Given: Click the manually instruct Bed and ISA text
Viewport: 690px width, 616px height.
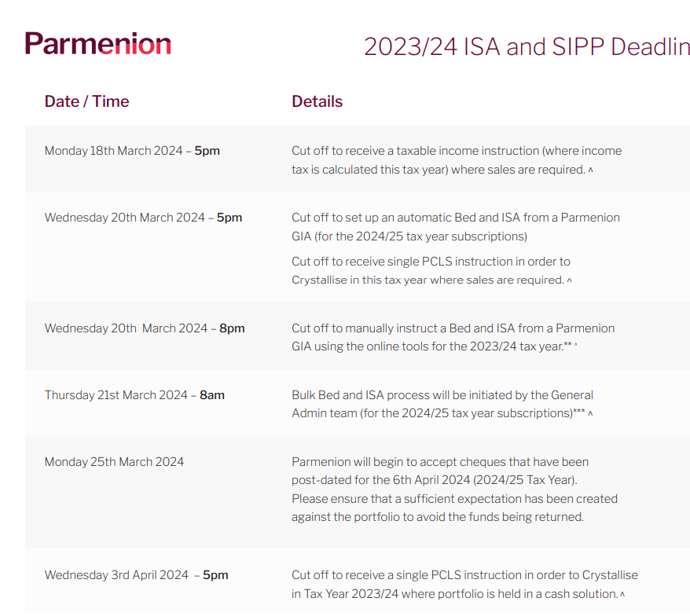Looking at the screenshot, I should click(x=453, y=338).
